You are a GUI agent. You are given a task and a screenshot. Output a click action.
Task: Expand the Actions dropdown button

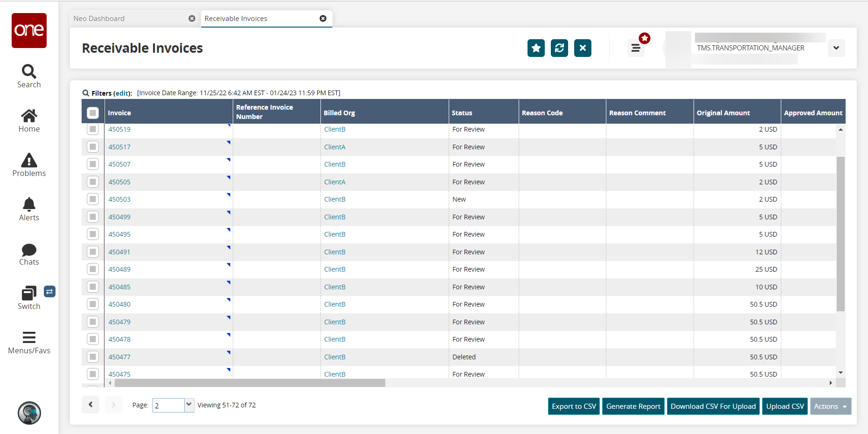[x=830, y=406]
